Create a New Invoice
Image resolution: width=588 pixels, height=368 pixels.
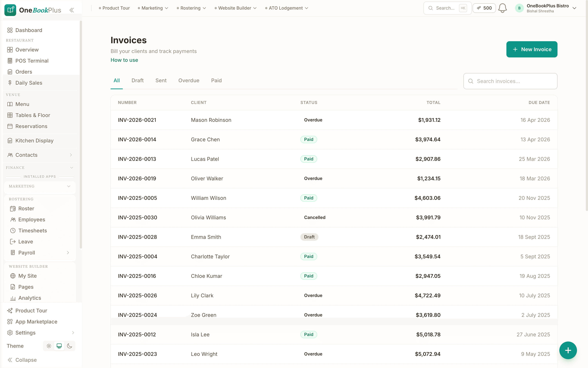click(x=532, y=49)
